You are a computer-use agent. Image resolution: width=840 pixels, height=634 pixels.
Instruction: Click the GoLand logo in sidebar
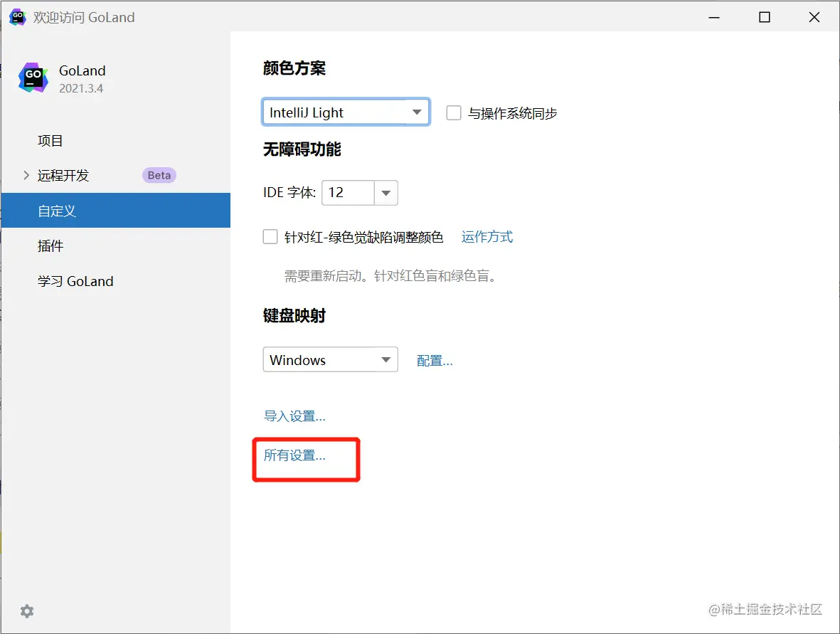click(33, 78)
